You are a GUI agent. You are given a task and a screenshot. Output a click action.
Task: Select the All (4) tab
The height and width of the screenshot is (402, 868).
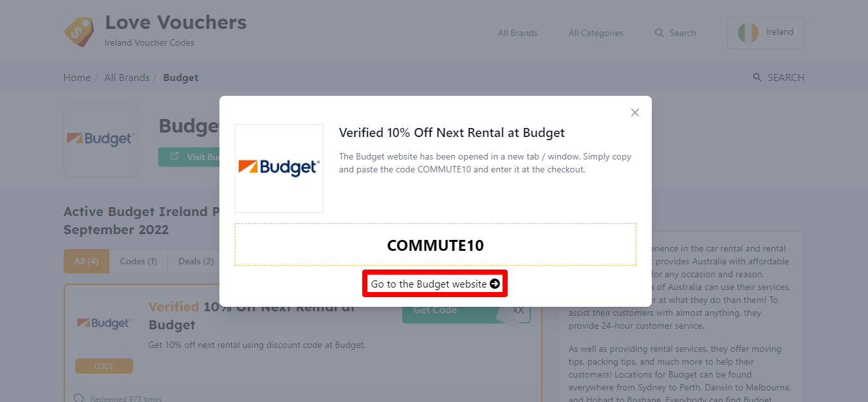87,261
